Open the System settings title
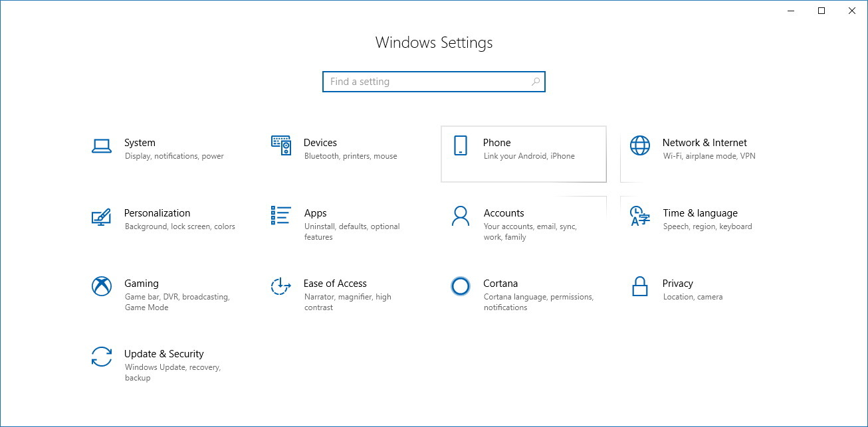This screenshot has width=868, height=427. tap(140, 143)
